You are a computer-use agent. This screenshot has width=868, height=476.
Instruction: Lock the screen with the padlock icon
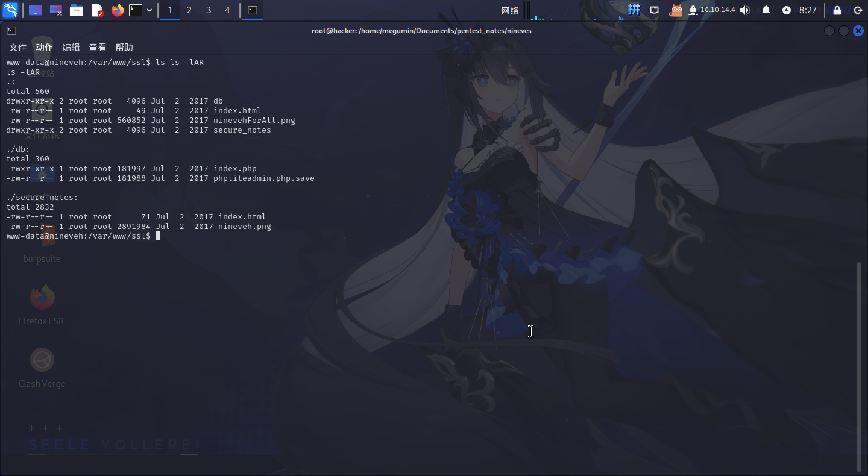pyautogui.click(x=837, y=10)
